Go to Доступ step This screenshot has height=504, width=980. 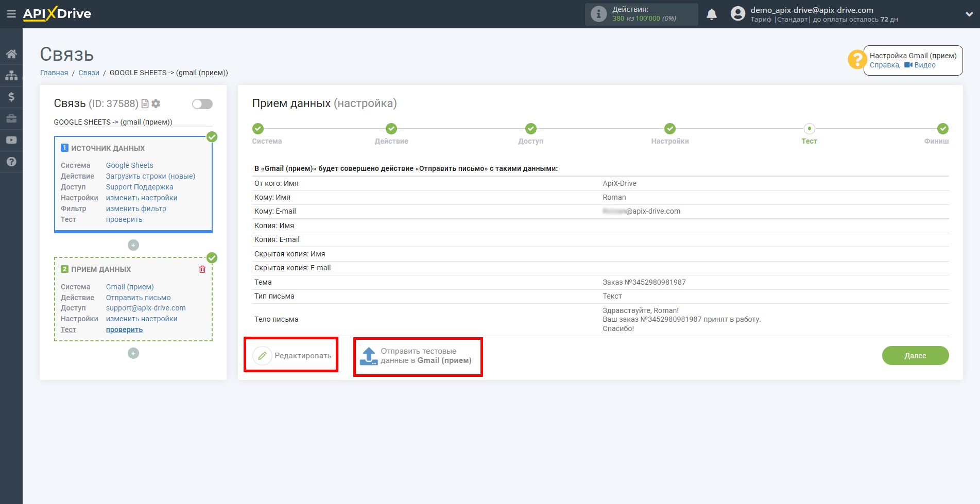tap(531, 129)
